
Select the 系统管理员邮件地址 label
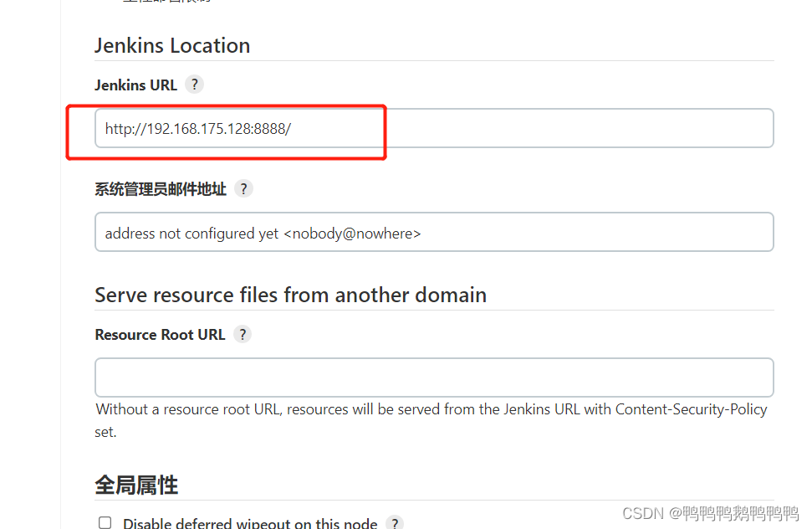[161, 189]
